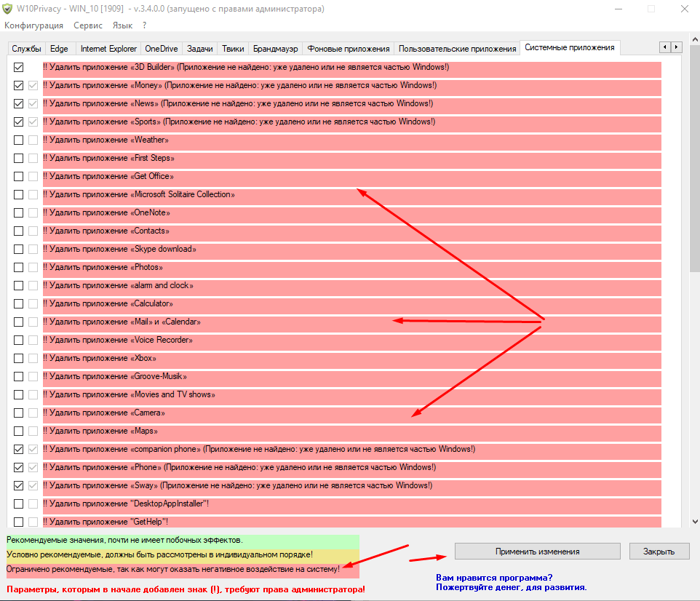This screenshot has height=601, width=700.
Task: Click the scrollbar up arrow
Action: point(695,40)
